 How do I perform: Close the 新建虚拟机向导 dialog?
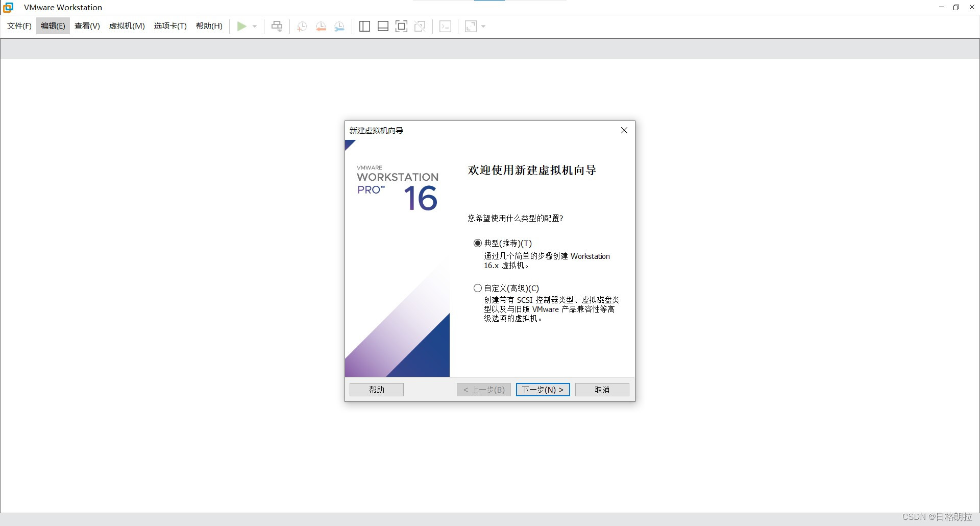point(624,130)
